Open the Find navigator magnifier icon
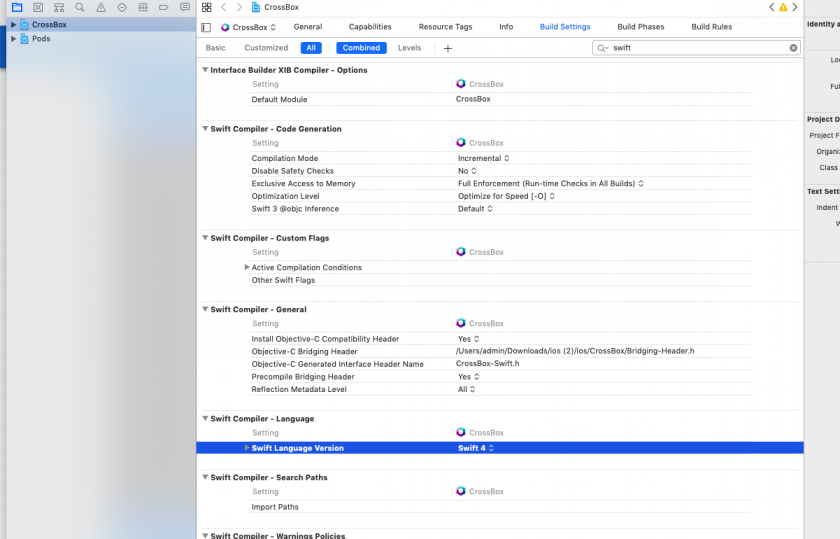 tap(80, 8)
